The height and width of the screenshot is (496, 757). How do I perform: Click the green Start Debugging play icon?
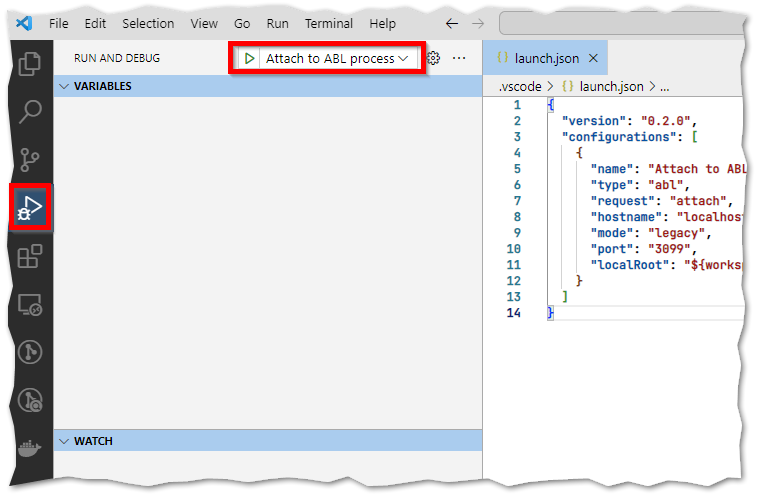(249, 59)
